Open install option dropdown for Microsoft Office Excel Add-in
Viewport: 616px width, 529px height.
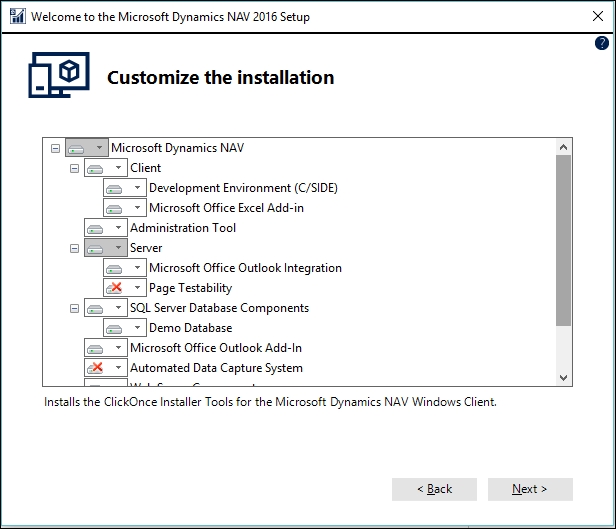(138, 208)
